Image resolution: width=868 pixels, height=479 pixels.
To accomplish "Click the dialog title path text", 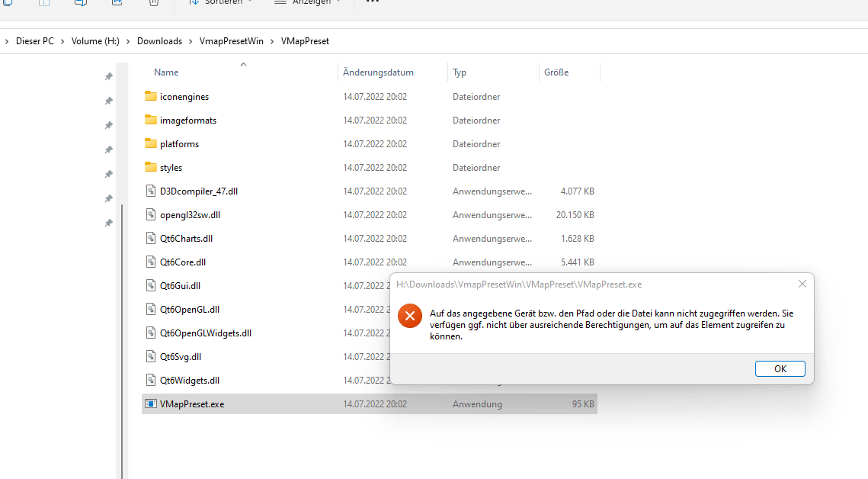I will pyautogui.click(x=519, y=285).
